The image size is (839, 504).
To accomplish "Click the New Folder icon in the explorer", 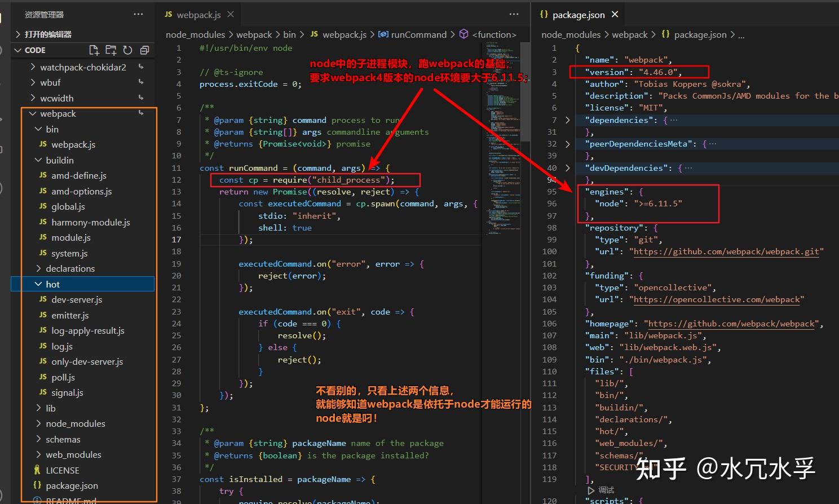I will coord(111,50).
